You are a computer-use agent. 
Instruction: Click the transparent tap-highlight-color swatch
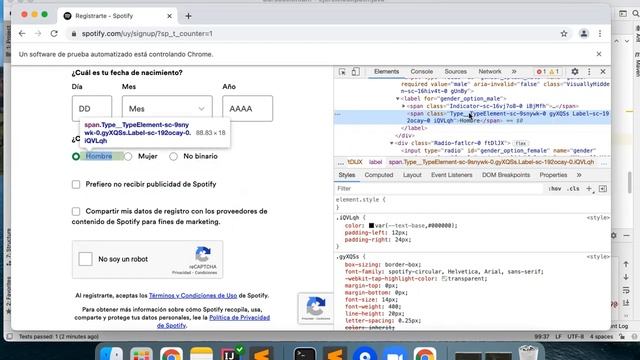pyautogui.click(x=444, y=278)
